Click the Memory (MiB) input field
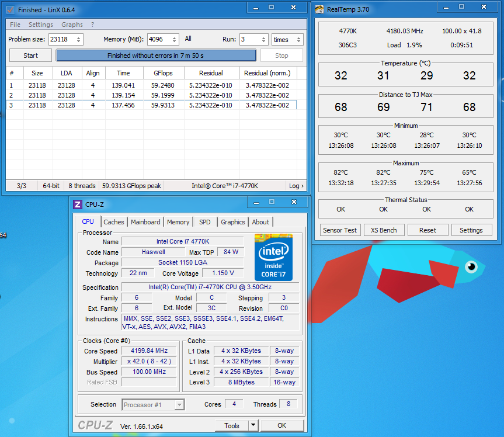The width and height of the screenshot is (504, 437). (x=159, y=40)
